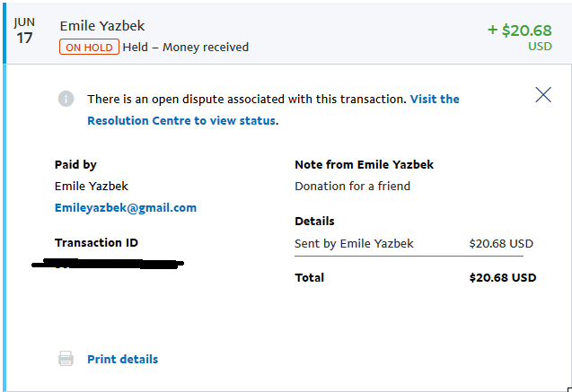Click the Transaction ID heading
Viewport: 572px width, 392px height.
coord(96,242)
